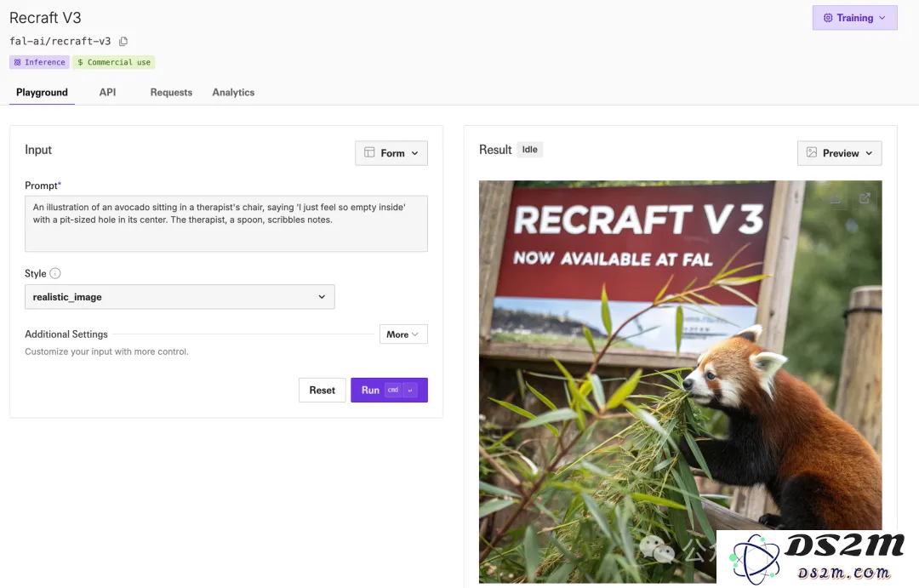Click the Inference tag

[39, 62]
